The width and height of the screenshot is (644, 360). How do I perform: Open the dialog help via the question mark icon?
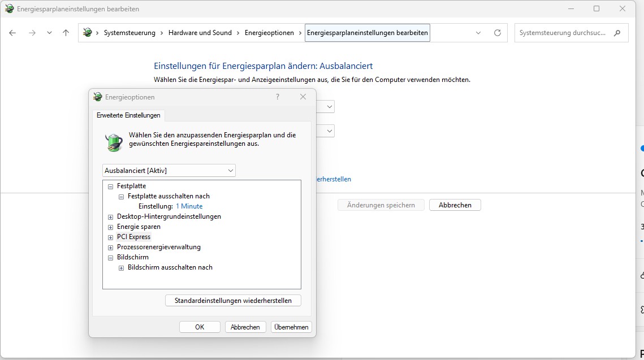(x=277, y=97)
